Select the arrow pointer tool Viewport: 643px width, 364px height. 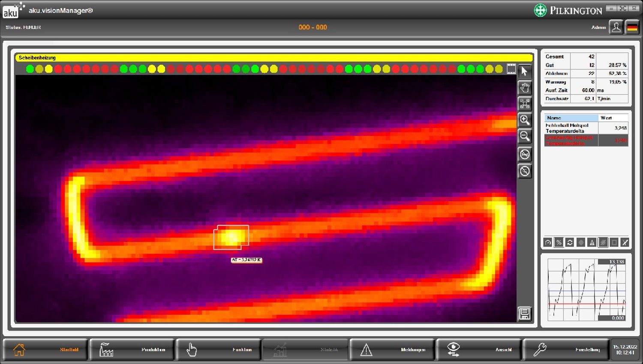pos(524,71)
